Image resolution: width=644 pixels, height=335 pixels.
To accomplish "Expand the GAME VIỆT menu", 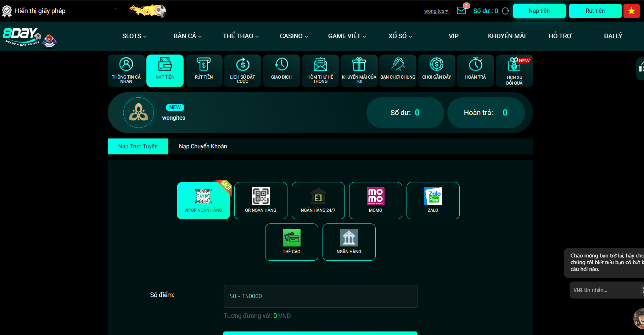I will click(347, 36).
